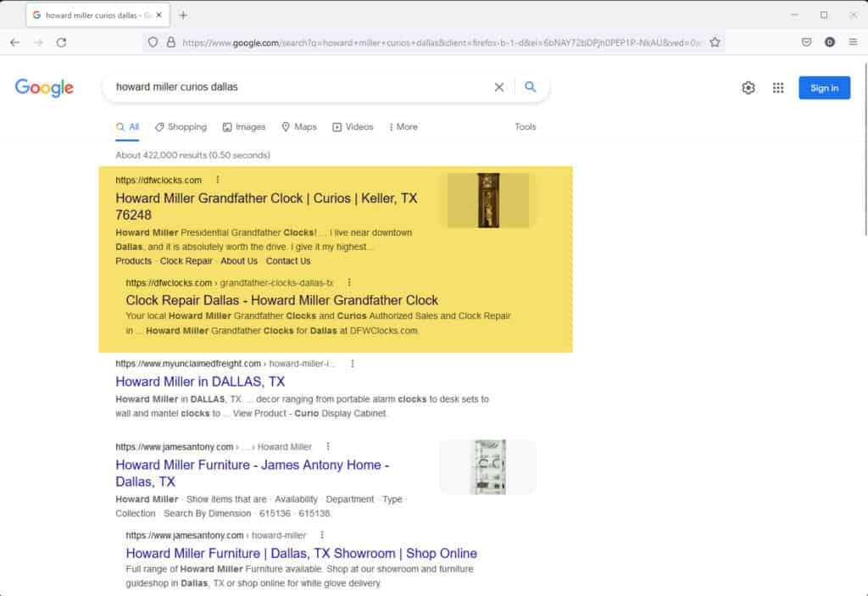Click the vertical page scrollbar

(x=865, y=149)
